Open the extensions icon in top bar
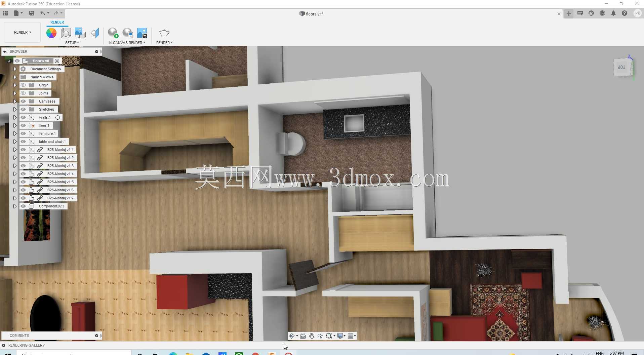The image size is (644, 355). point(591,13)
